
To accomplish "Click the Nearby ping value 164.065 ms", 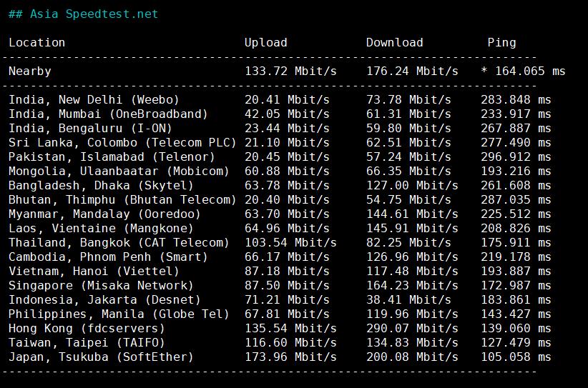I will [x=526, y=71].
